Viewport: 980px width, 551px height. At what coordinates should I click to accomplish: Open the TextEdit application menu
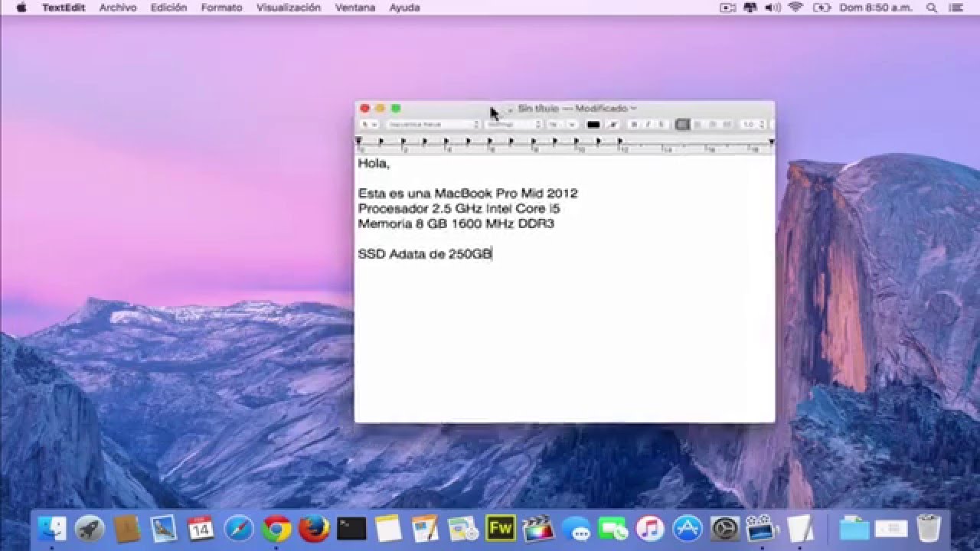point(64,8)
